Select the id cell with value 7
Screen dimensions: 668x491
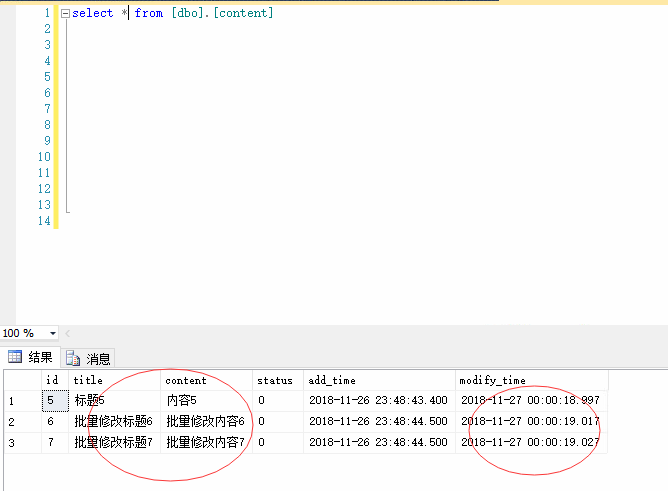click(x=55, y=442)
